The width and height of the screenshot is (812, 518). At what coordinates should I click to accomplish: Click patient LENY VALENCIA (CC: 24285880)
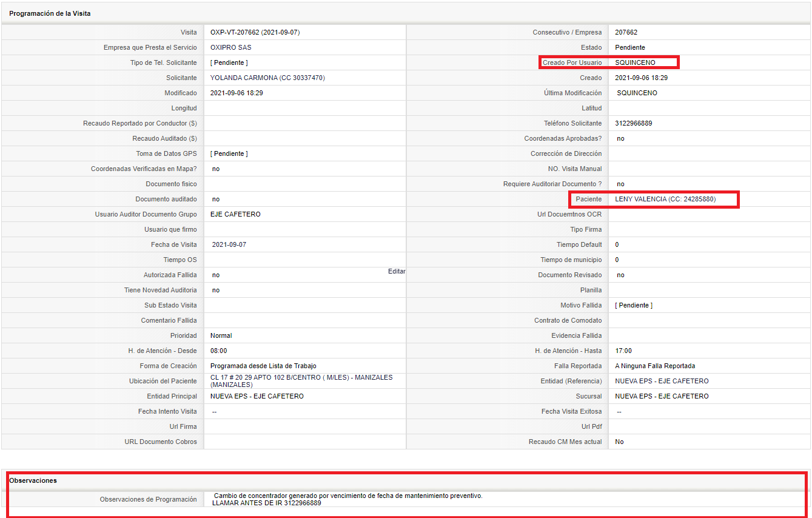tap(665, 199)
